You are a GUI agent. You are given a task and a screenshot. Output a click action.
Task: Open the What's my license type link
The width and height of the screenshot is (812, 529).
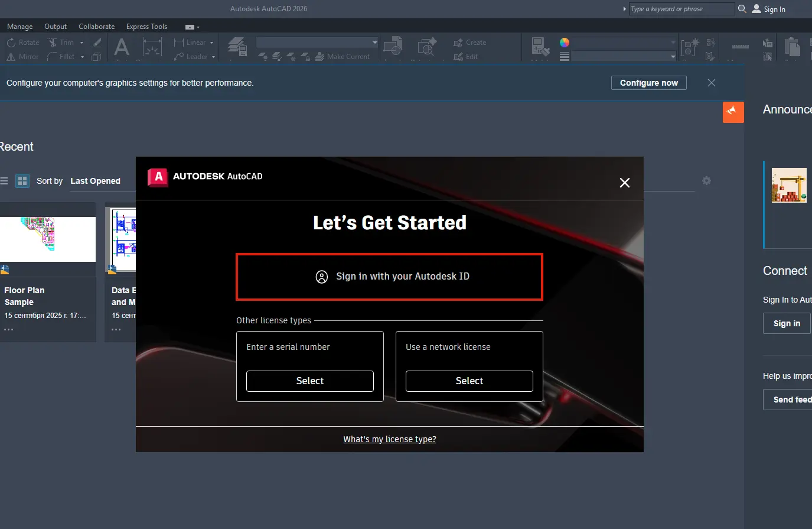pos(390,439)
